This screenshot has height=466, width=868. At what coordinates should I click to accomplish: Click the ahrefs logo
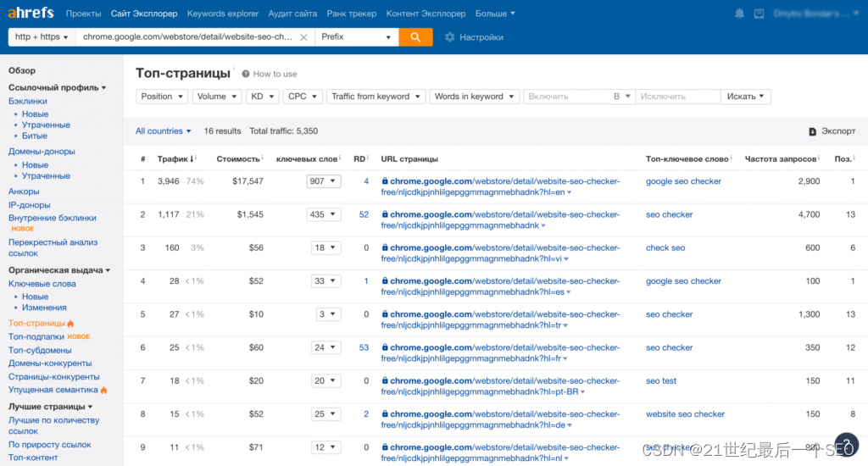(x=31, y=12)
